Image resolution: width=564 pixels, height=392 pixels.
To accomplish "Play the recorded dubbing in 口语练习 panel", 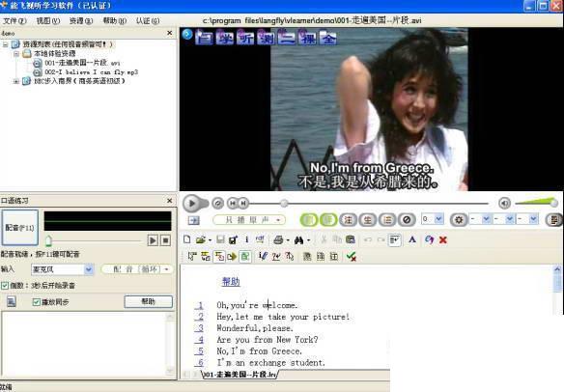I will [x=153, y=240].
